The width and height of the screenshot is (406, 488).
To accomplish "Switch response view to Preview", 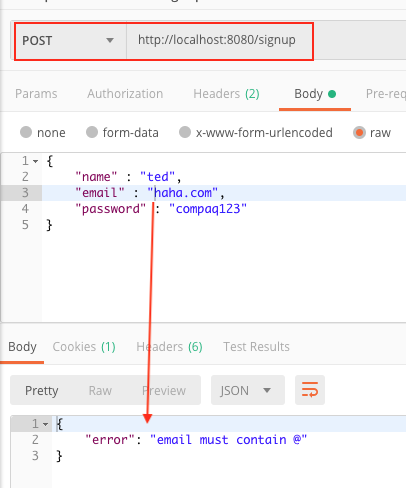I will coord(164,390).
